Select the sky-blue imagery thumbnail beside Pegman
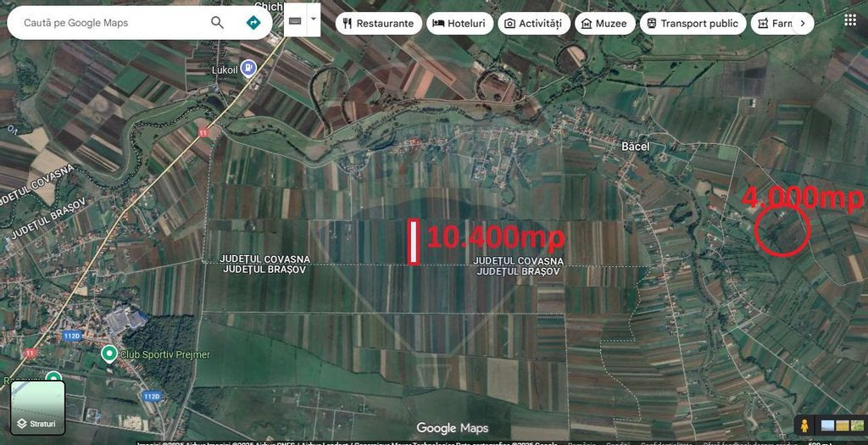Viewport: 868px width, 445px height. tap(828, 426)
